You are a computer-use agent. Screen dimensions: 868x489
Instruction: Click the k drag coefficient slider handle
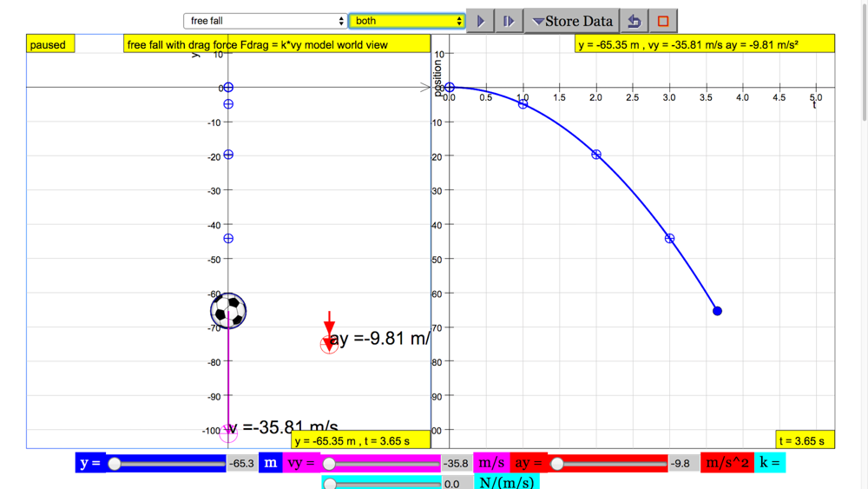330,484
